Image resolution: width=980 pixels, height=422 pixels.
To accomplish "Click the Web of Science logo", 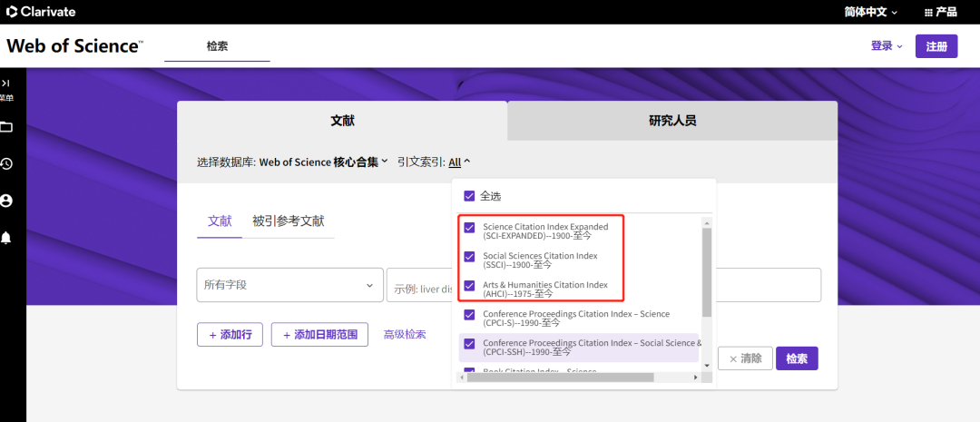I will [75, 45].
